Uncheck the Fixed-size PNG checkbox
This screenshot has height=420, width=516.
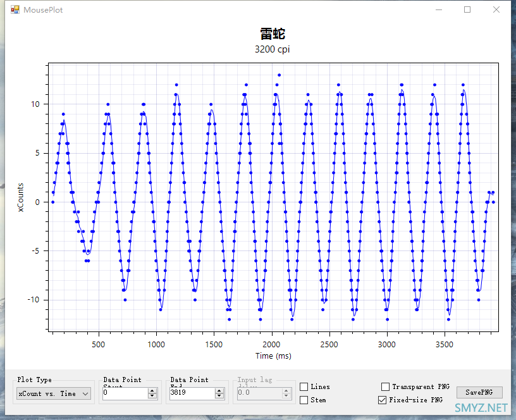pos(383,400)
